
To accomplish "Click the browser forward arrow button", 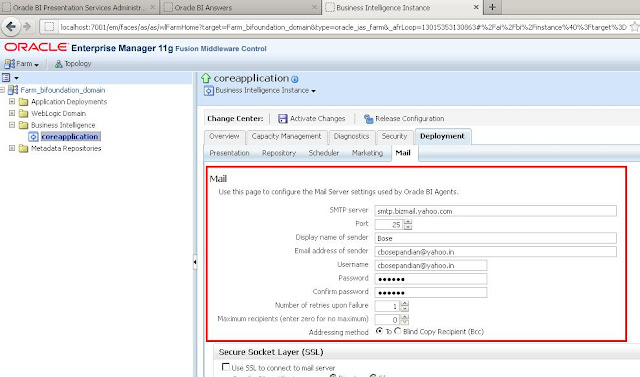I will [x=27, y=27].
